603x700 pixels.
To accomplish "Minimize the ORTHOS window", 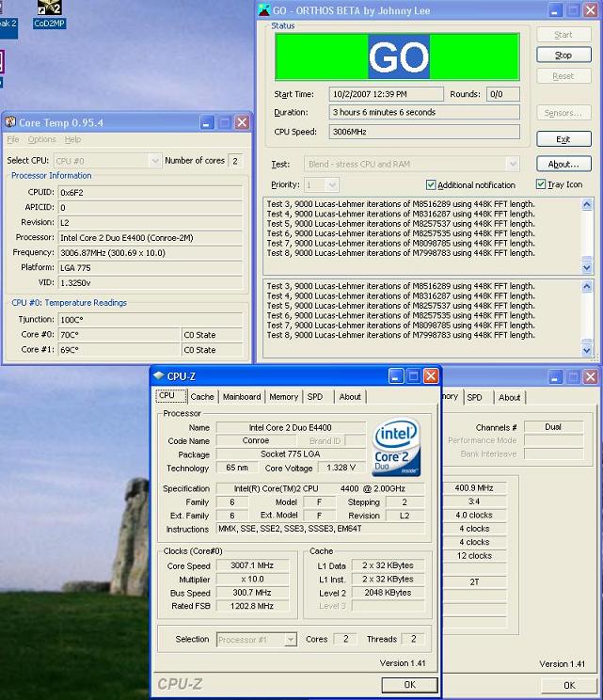I will click(x=555, y=10).
